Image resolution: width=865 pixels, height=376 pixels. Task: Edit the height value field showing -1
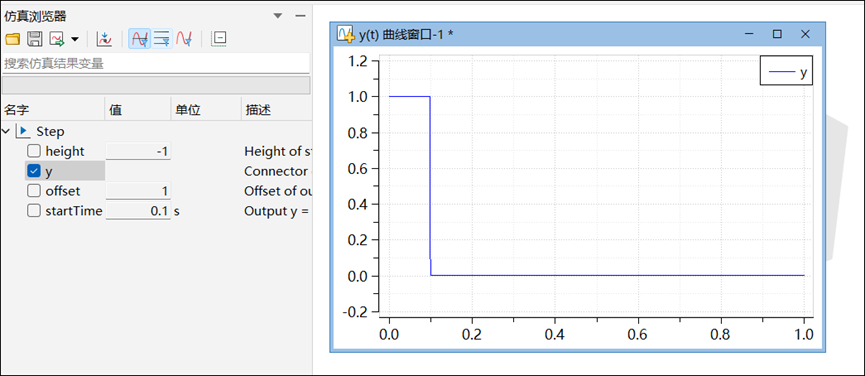[138, 151]
